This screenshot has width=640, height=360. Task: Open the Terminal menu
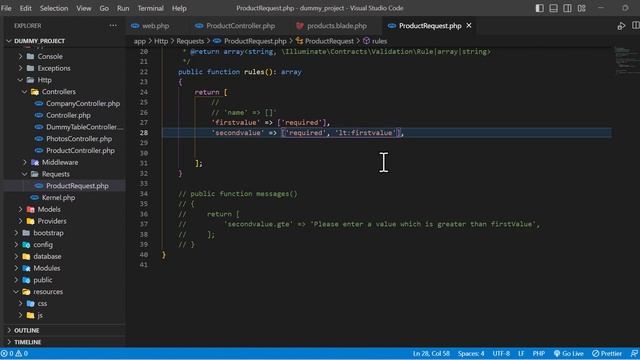coord(150,8)
